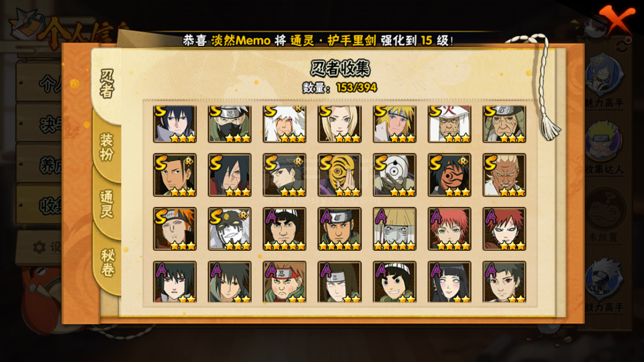Tap the blond Minato S-rank portrait
The height and width of the screenshot is (362, 644).
395,124
